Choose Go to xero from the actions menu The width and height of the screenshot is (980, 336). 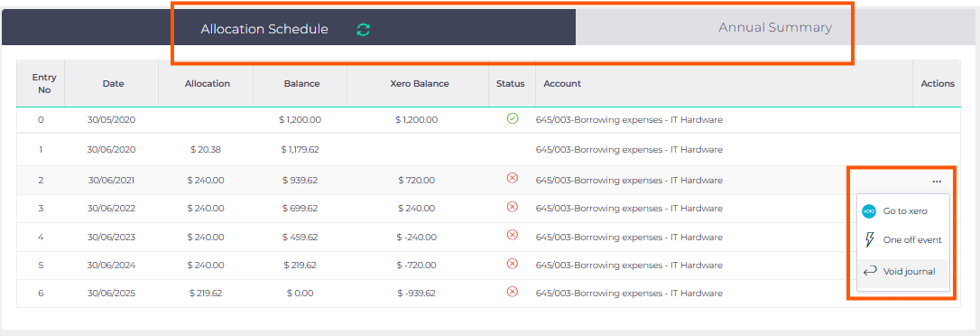pos(903,211)
